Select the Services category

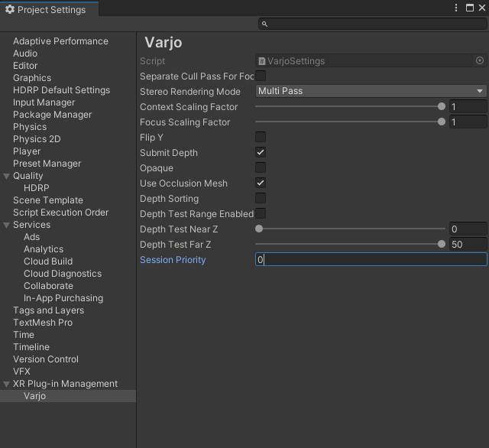[x=32, y=225]
